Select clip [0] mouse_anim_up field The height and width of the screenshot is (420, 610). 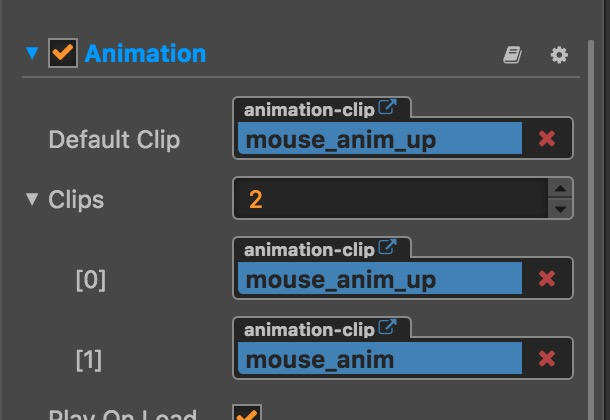pyautogui.click(x=380, y=279)
